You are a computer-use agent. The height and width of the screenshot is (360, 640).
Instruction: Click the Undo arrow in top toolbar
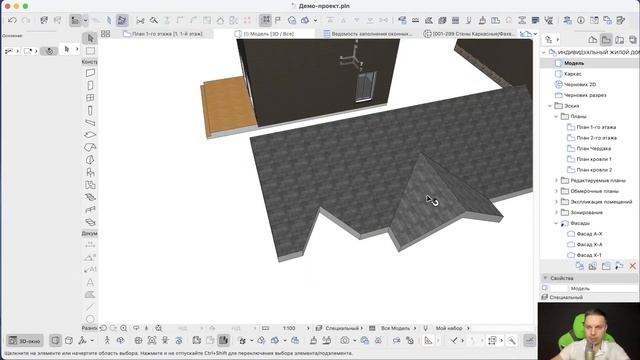[x=12, y=20]
